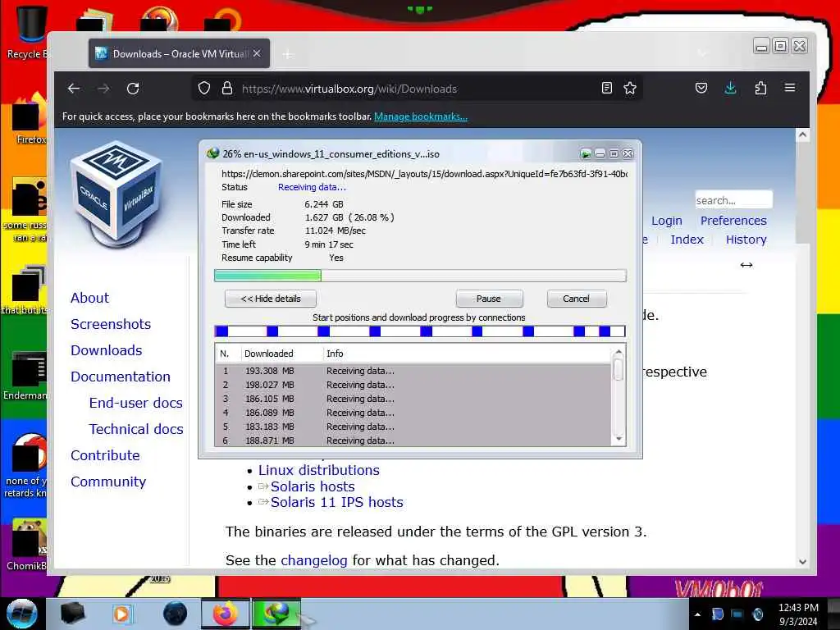Open Contribute in the sidebar
The width and height of the screenshot is (840, 630).
(x=105, y=455)
